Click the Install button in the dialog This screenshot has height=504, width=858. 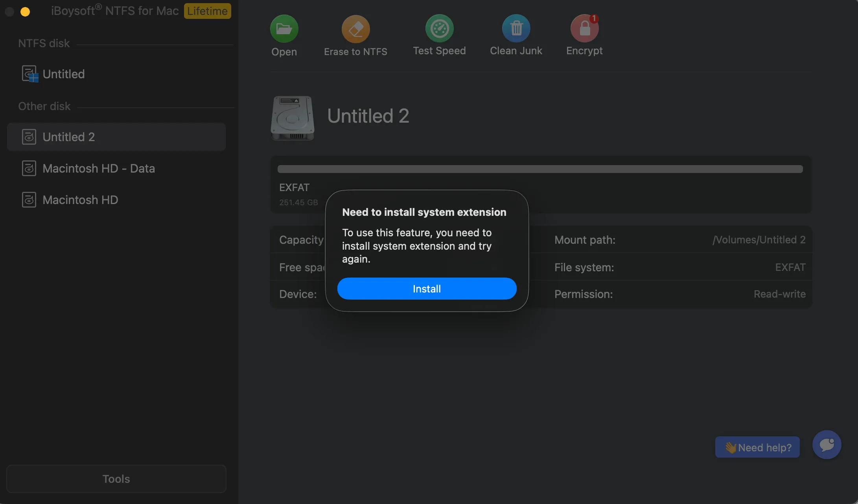[x=427, y=289]
